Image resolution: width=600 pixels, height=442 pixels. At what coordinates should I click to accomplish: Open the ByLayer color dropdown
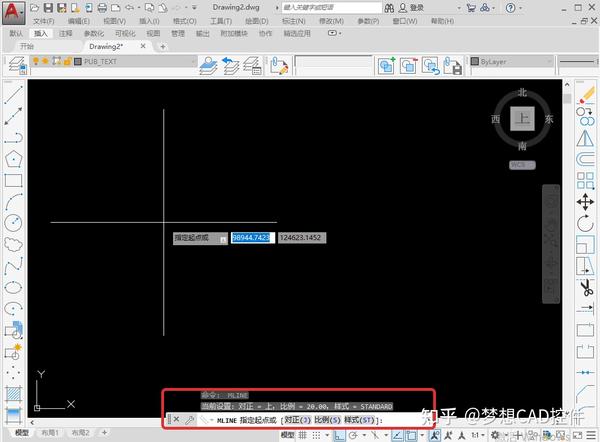coord(549,61)
